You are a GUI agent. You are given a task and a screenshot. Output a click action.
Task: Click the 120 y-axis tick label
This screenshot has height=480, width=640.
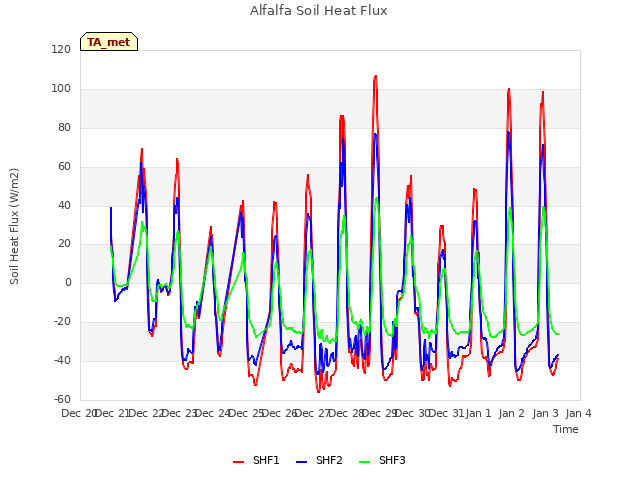pyautogui.click(x=61, y=50)
